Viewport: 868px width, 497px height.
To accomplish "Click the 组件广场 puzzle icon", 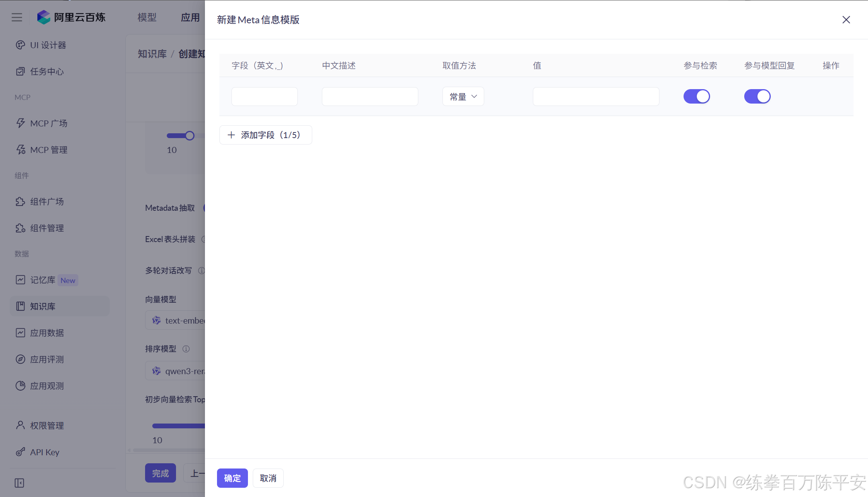I will [x=20, y=202].
